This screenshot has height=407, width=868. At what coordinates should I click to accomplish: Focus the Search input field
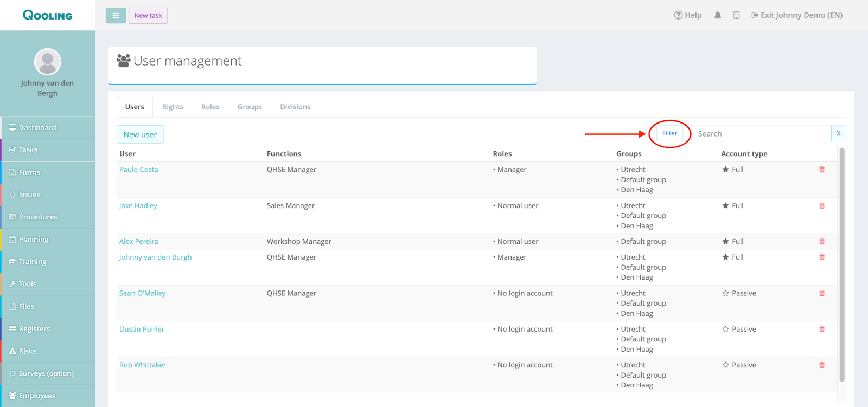[x=761, y=134]
